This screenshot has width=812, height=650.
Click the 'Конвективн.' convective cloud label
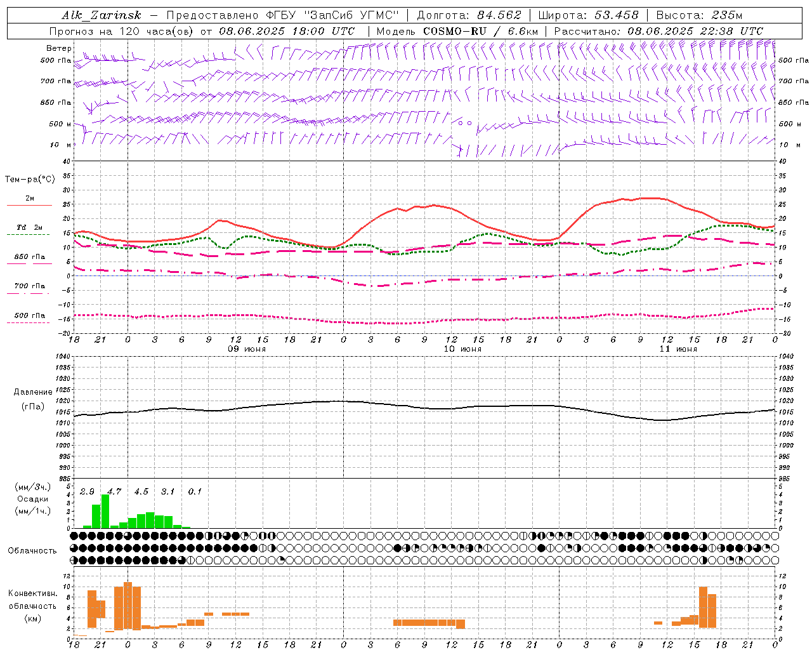tap(32, 594)
